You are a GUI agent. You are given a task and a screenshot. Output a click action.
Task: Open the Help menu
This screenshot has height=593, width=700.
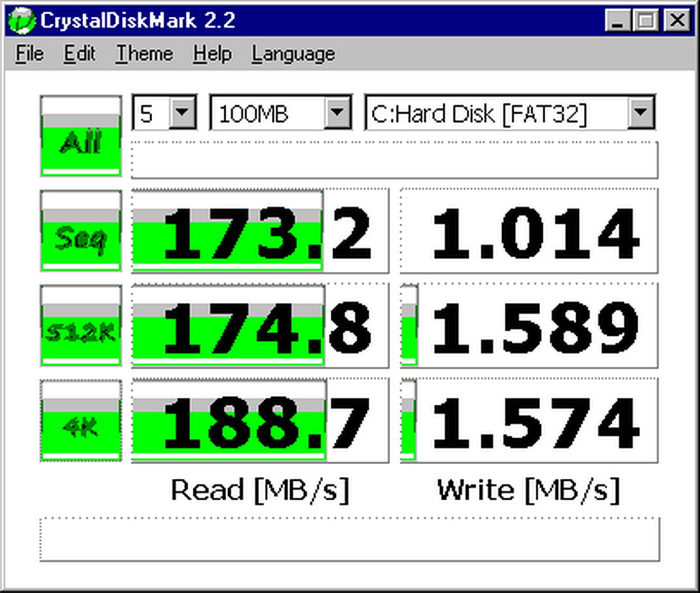(x=212, y=54)
